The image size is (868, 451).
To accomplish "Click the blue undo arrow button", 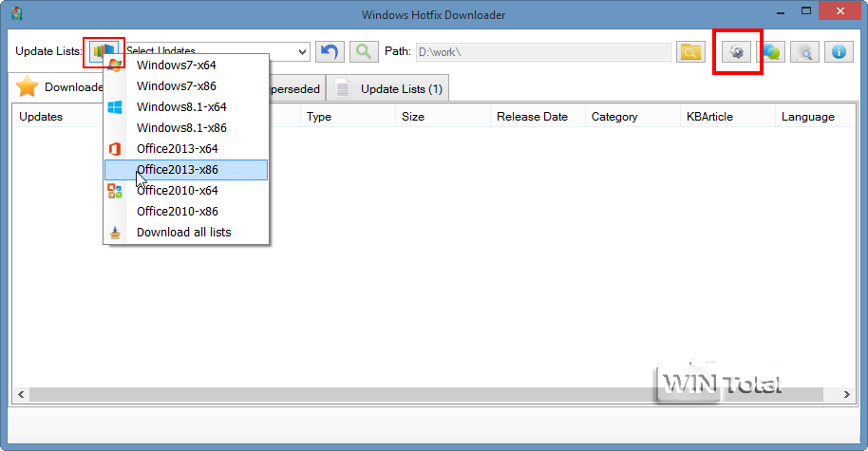I will click(330, 52).
